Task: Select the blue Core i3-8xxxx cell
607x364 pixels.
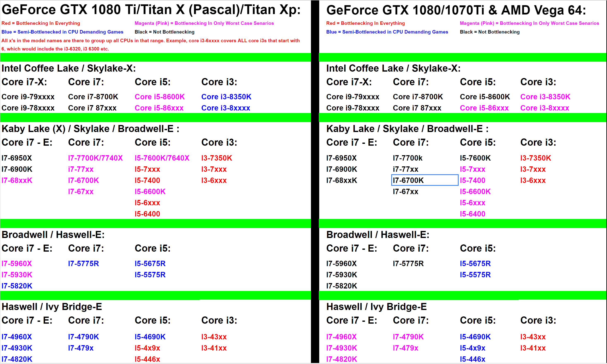Action: [x=226, y=108]
